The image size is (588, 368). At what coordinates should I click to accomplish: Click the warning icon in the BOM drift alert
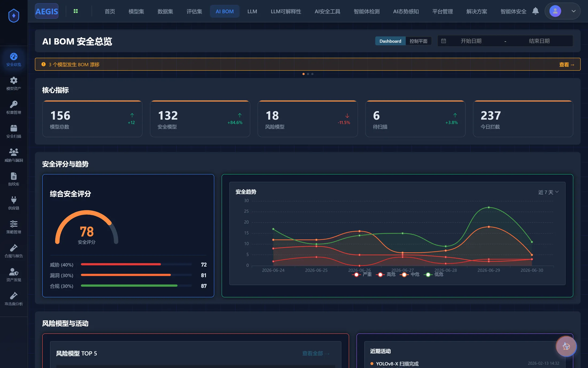pyautogui.click(x=44, y=64)
